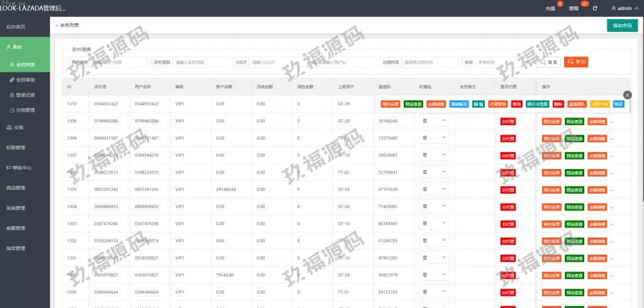Click the refresh icon in top bar
This screenshot has height=308, width=644.
[595, 9]
